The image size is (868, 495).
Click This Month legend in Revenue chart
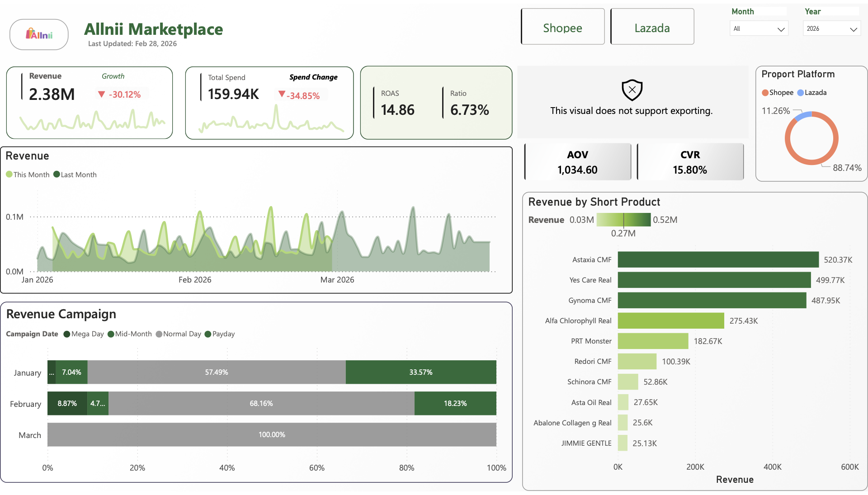28,174
